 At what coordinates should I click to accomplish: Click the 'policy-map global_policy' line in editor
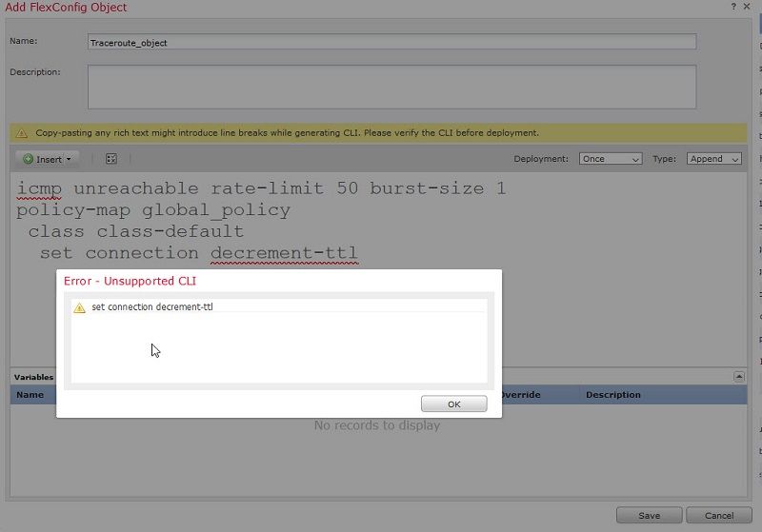[153, 210]
